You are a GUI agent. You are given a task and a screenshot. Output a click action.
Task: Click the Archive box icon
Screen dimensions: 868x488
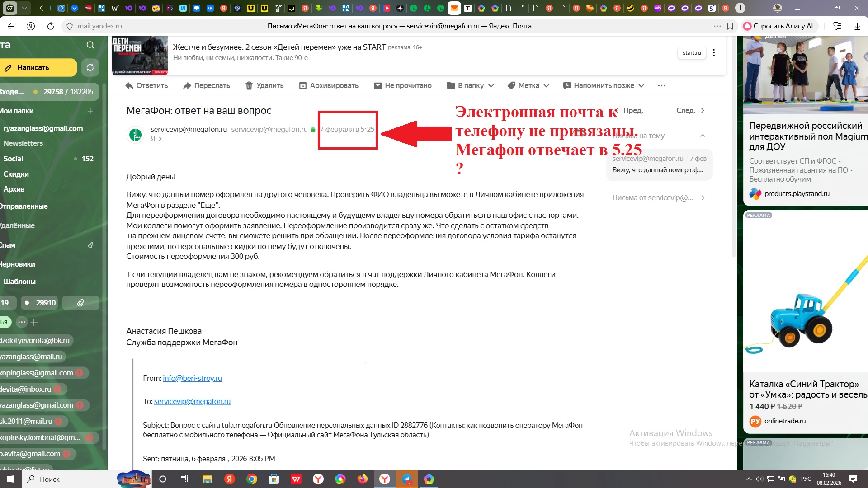pyautogui.click(x=303, y=86)
